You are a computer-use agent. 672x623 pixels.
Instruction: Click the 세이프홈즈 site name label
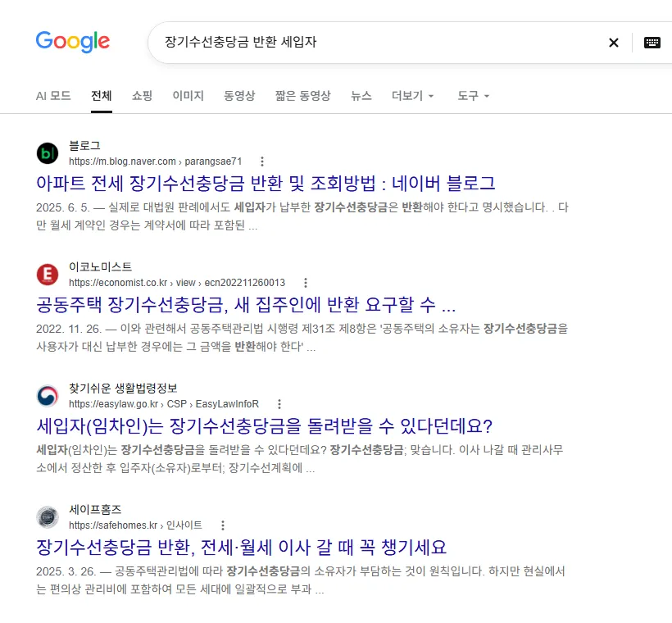(x=95, y=510)
